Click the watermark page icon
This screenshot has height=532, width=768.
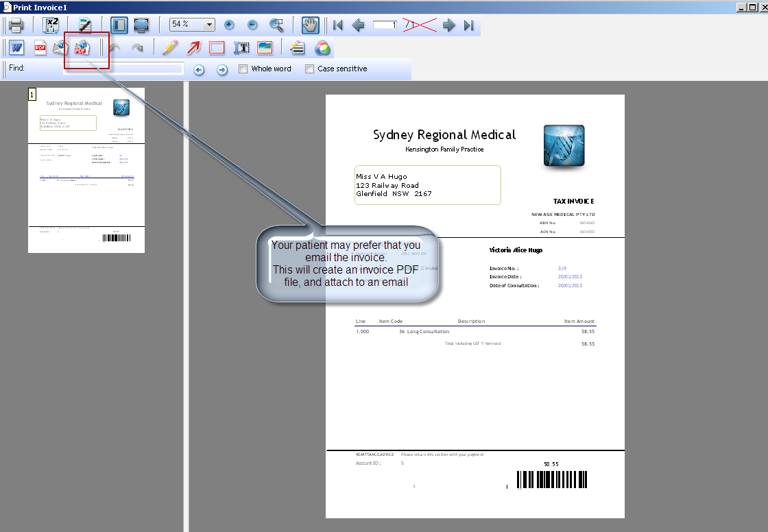(85, 25)
